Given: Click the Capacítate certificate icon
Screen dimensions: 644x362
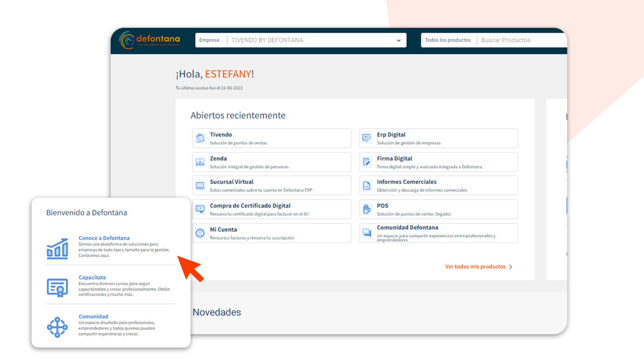Looking at the screenshot, I should [57, 287].
